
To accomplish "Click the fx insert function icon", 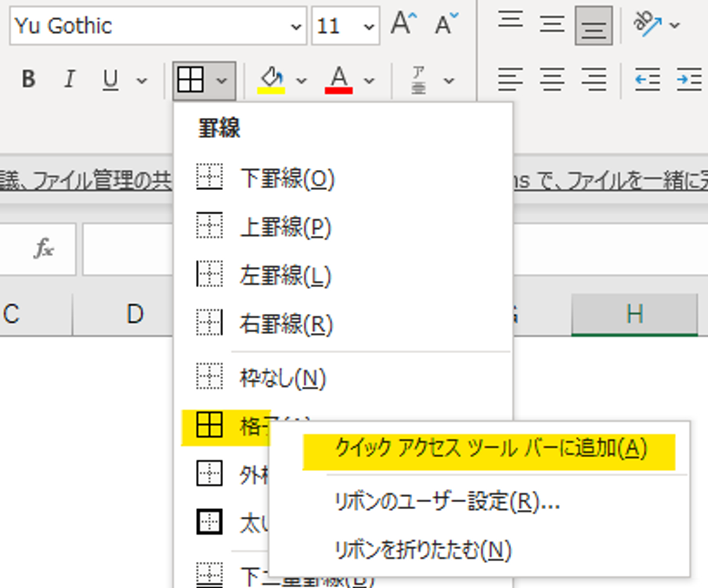I will pyautogui.click(x=43, y=249).
